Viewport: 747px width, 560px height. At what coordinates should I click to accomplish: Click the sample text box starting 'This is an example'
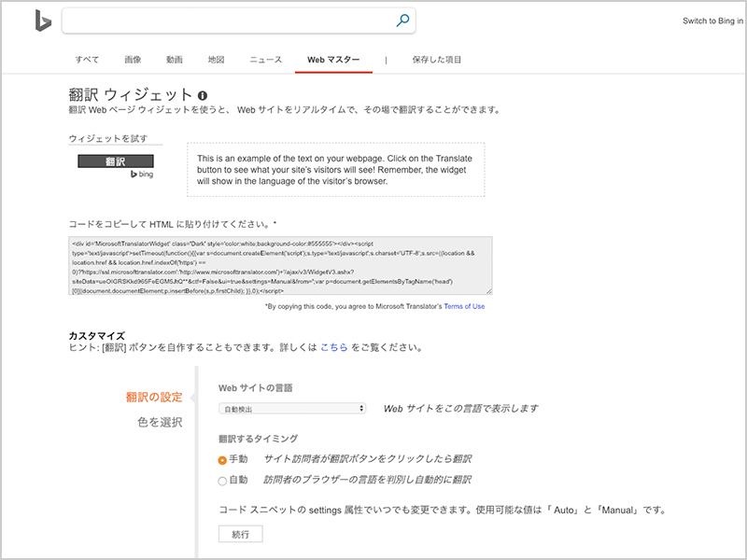pos(336,170)
